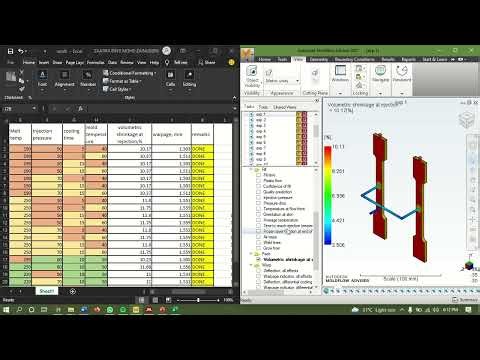Open the Conditional Formatting dropdown in Excel
The height and width of the screenshot is (360, 480).
pyautogui.click(x=129, y=73)
